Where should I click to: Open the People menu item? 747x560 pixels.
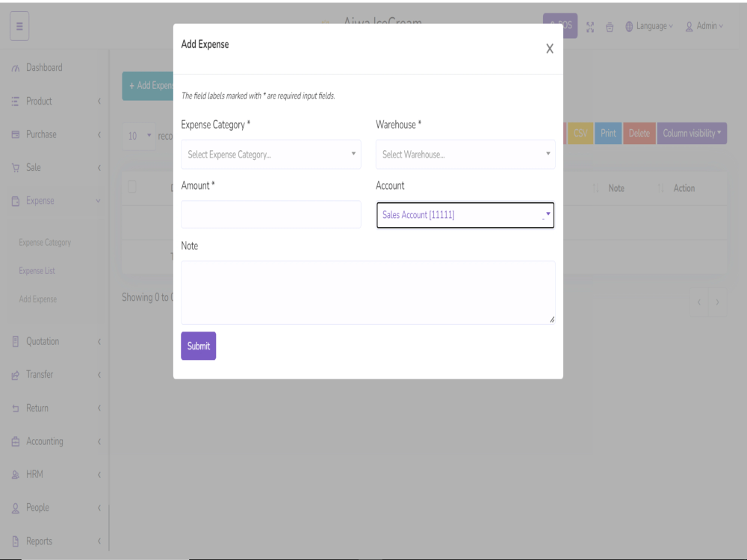tap(37, 508)
